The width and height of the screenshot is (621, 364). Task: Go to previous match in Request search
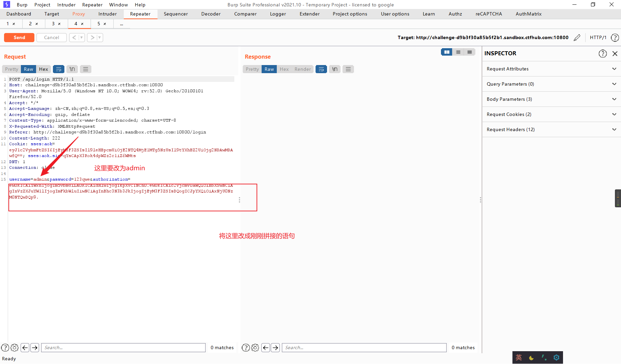(25, 347)
